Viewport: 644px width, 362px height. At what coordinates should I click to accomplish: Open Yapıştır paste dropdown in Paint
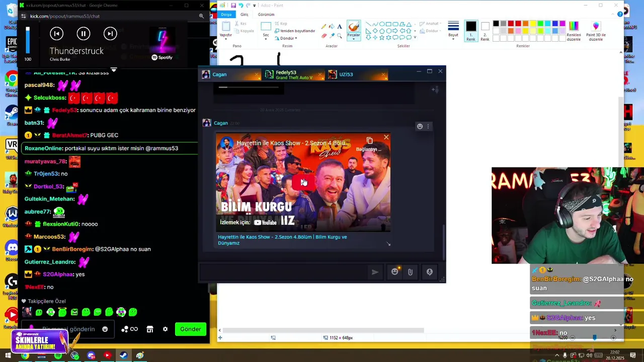pos(226,35)
